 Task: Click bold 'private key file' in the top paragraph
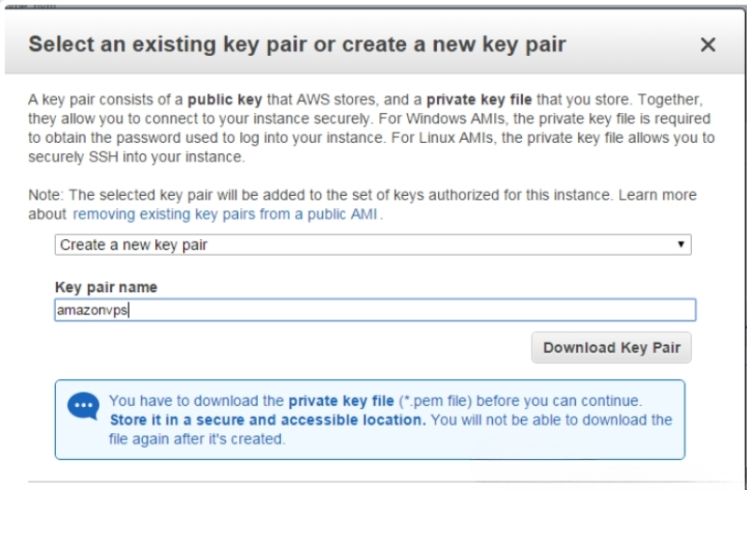479,100
